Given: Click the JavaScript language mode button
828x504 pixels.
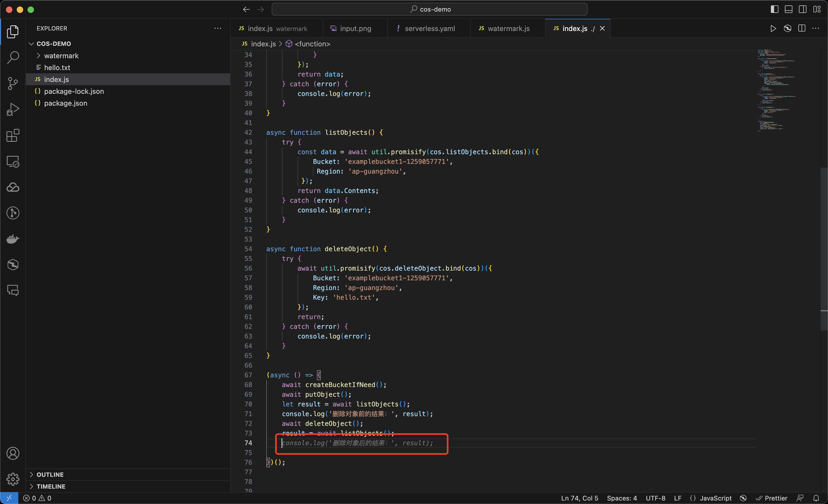Looking at the screenshot, I should 715,498.
